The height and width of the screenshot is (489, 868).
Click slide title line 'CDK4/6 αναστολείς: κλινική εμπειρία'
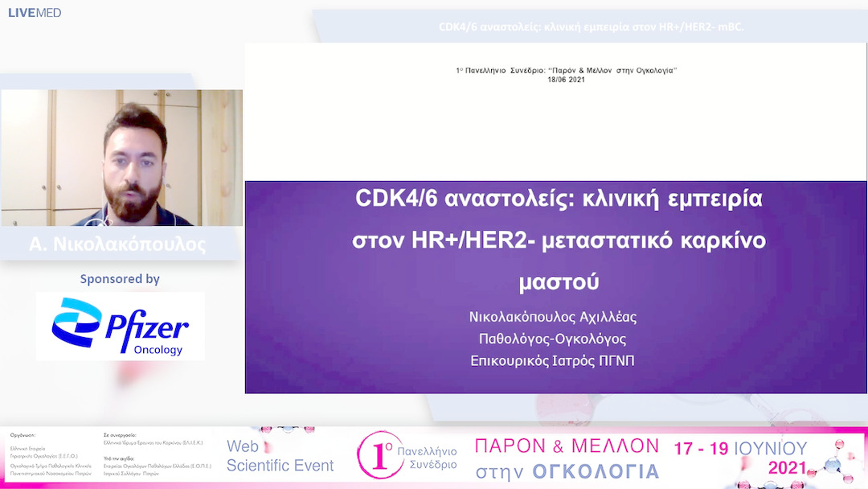(559, 199)
